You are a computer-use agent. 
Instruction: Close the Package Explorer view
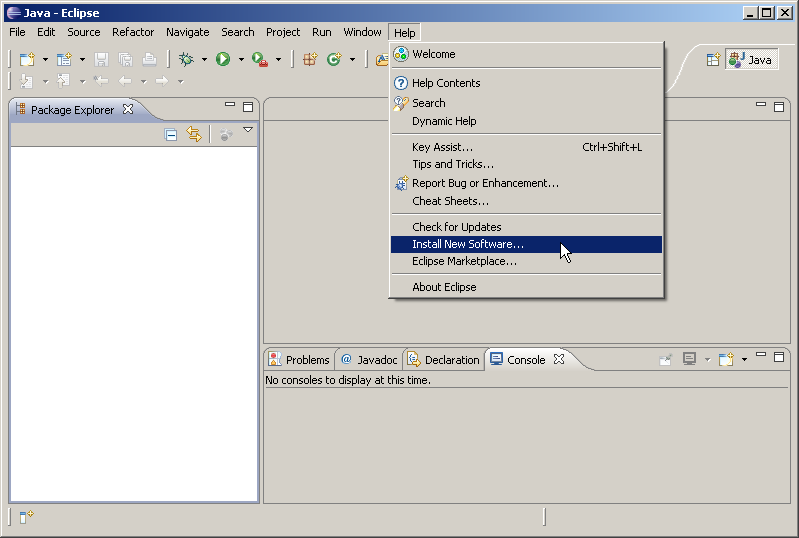click(128, 109)
